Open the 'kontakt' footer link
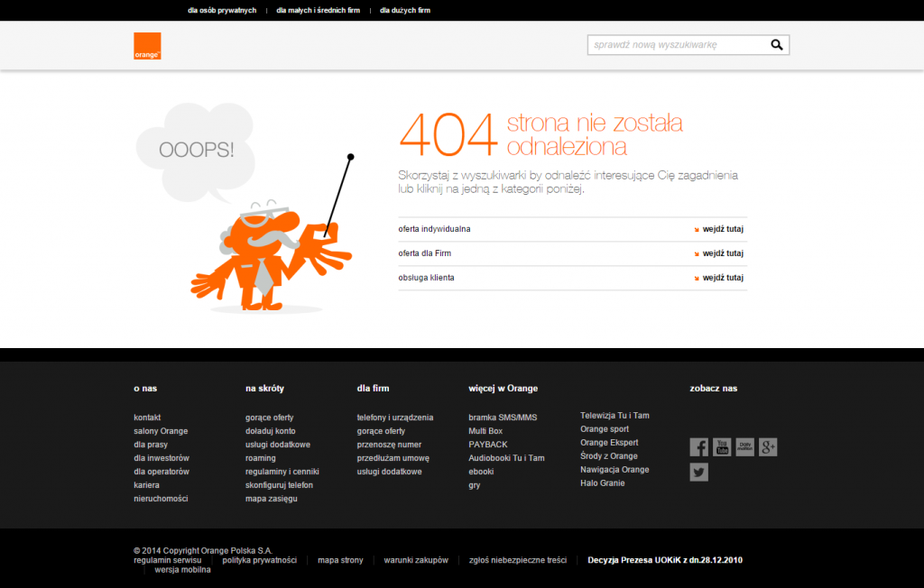Viewport: 924px width, 588px height. pos(147,418)
